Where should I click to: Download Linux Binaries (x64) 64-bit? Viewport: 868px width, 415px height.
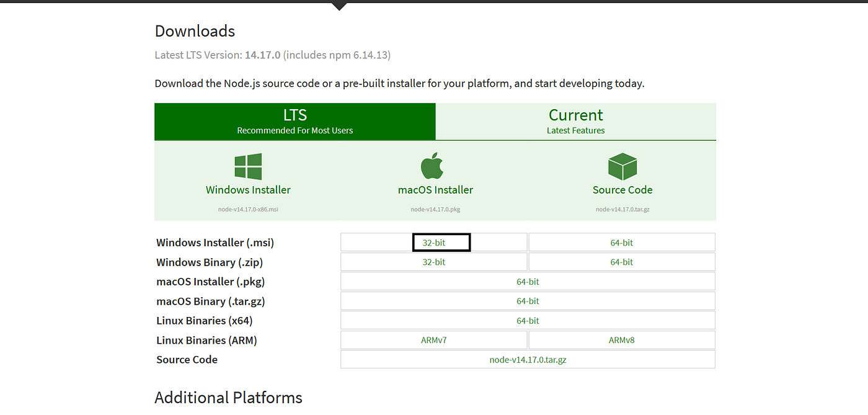tap(528, 321)
